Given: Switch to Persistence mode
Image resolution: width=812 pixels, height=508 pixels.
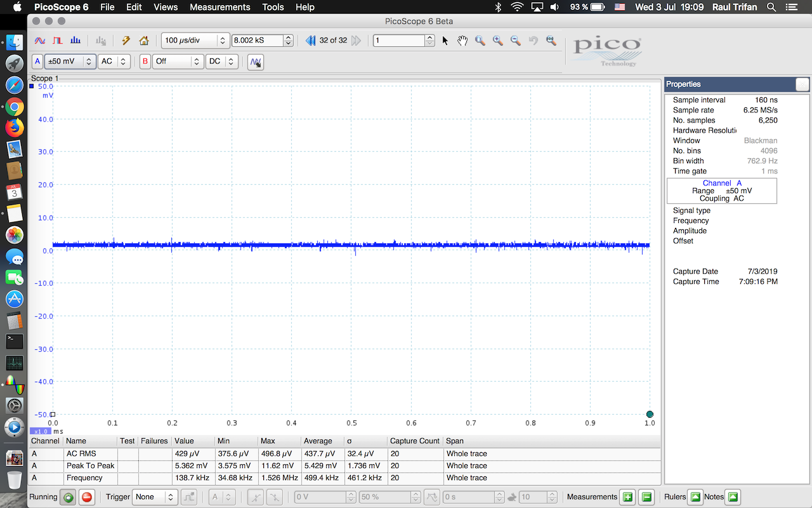Looking at the screenshot, I should click(58, 41).
